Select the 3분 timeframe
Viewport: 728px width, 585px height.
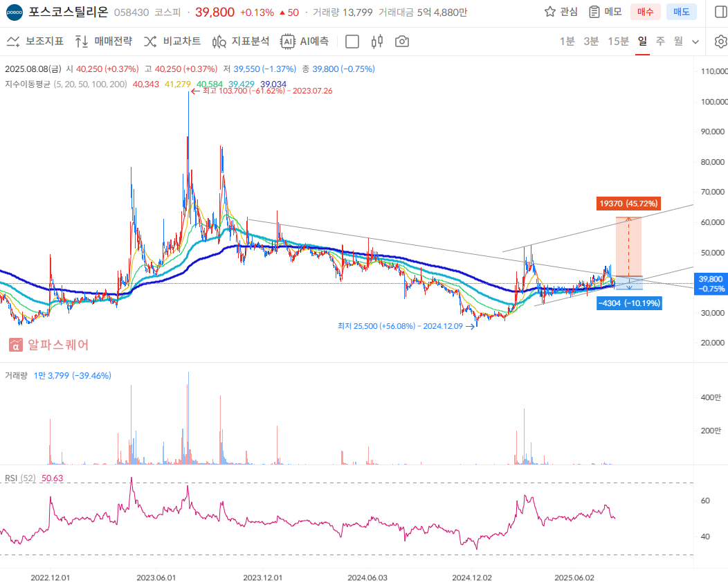coord(591,42)
